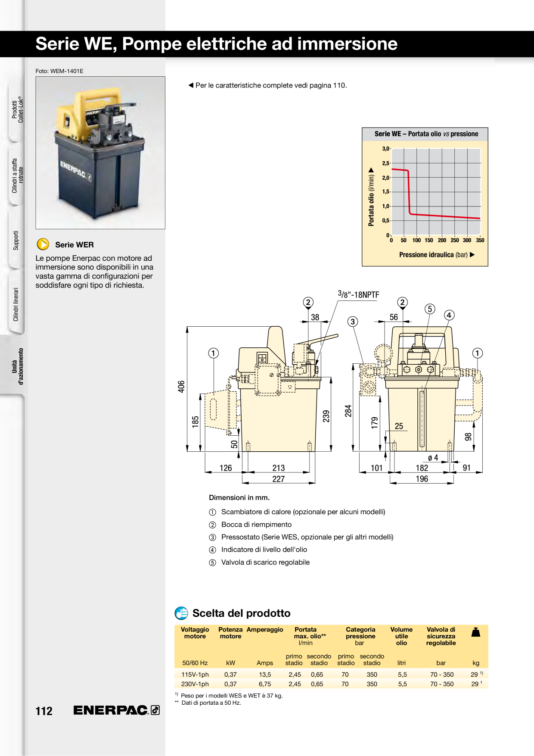The height and width of the screenshot is (756, 534).
Task: Click the WEM-1401E pump product photo
Action: tap(100, 153)
